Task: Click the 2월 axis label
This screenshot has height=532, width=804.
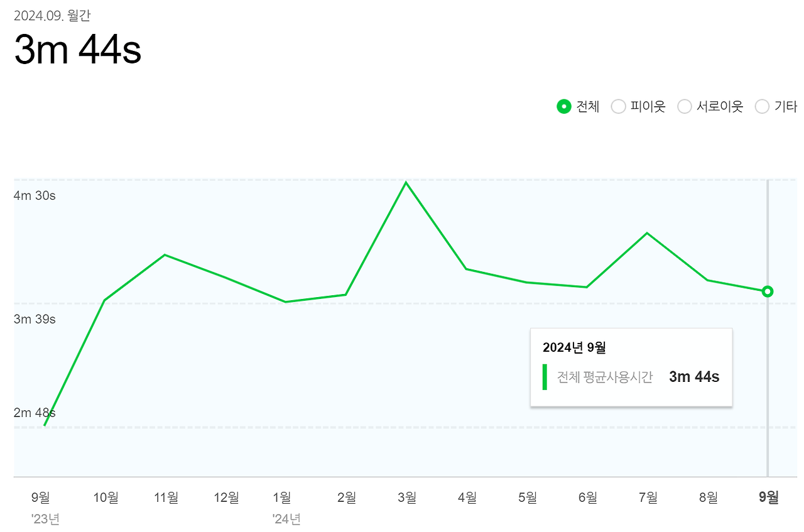Action: tap(346, 498)
